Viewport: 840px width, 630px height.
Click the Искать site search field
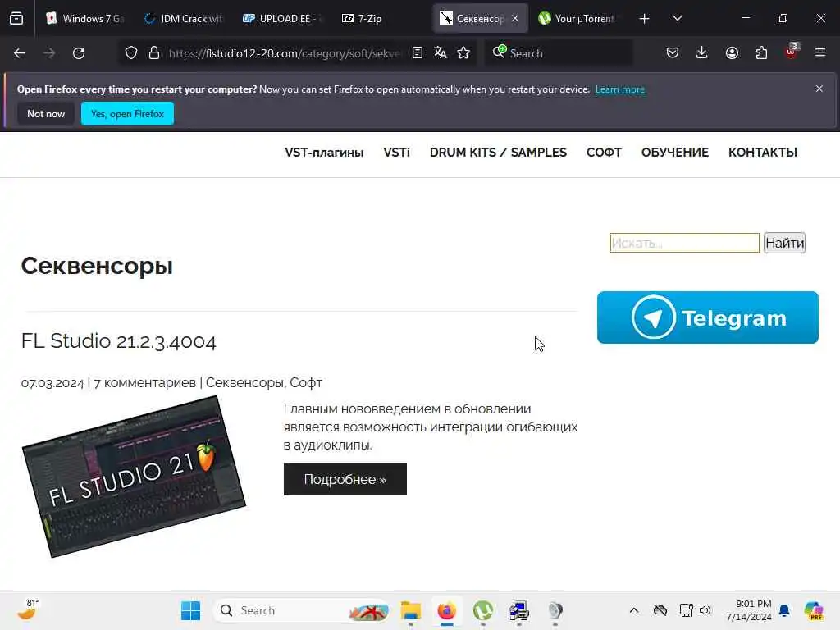coord(685,243)
